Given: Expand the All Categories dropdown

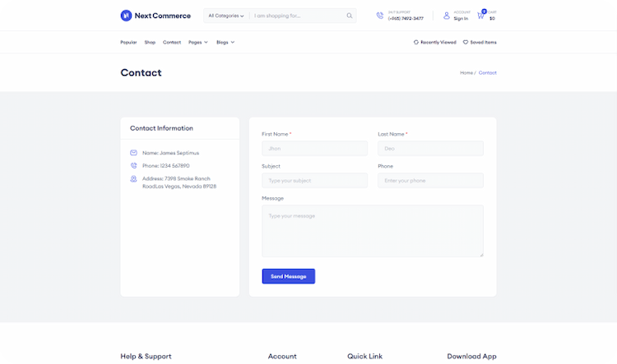Looking at the screenshot, I should tap(226, 16).
